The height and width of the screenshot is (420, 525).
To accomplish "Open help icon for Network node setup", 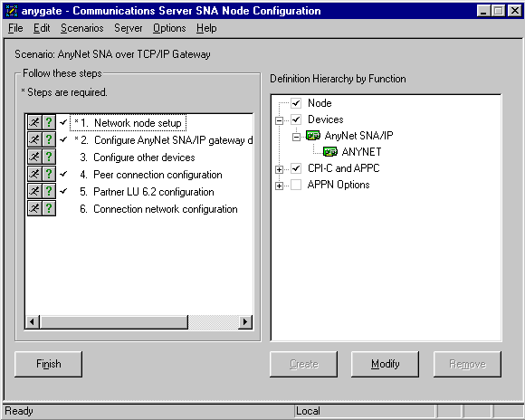I will click(49, 122).
